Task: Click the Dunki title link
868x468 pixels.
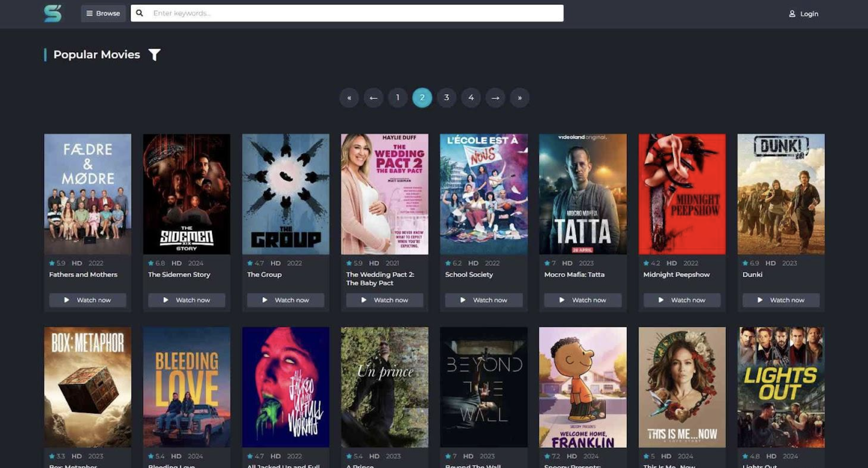Action: tap(752, 274)
